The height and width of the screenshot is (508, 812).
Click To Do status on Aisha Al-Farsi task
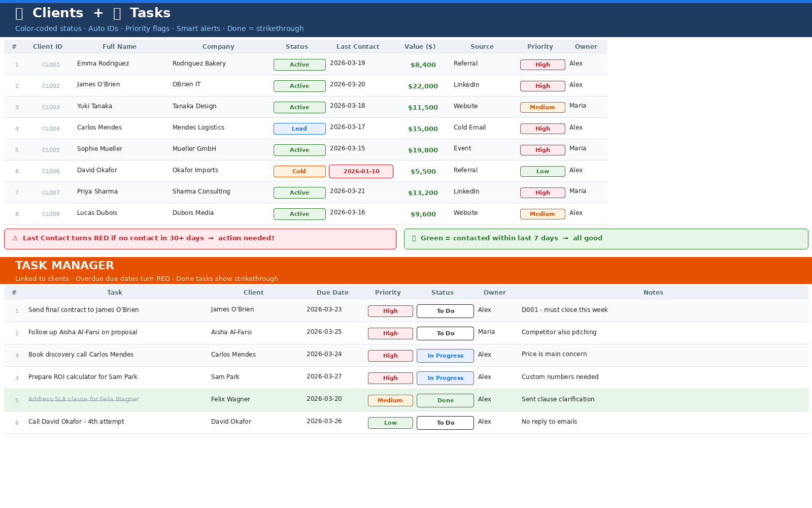pyautogui.click(x=445, y=334)
